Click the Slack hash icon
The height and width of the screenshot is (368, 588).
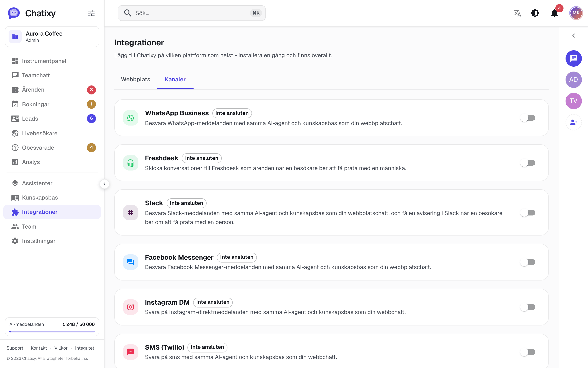[130, 212]
